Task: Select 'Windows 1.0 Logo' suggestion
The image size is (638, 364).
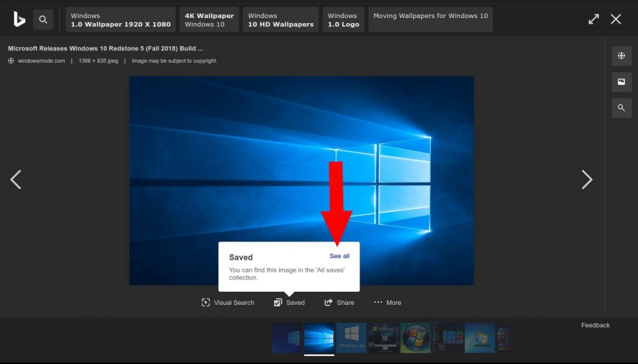Action: tap(343, 19)
